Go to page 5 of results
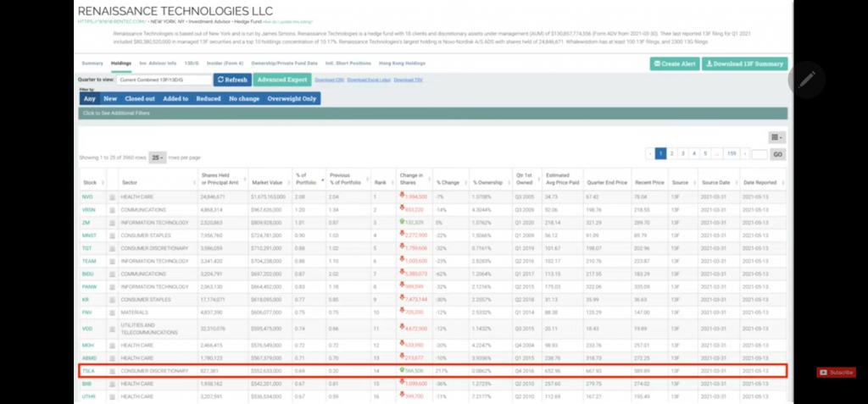The width and height of the screenshot is (868, 404). click(x=704, y=154)
